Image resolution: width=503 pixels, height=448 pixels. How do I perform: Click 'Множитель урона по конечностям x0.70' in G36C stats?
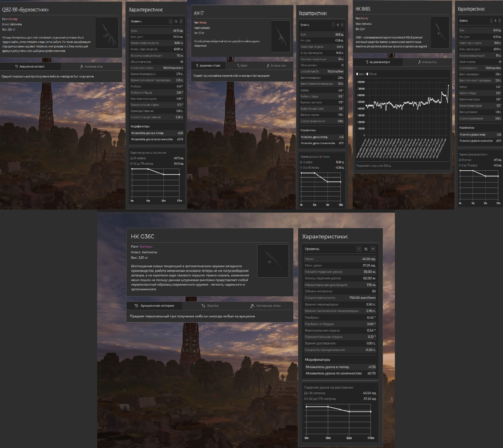coord(340,373)
